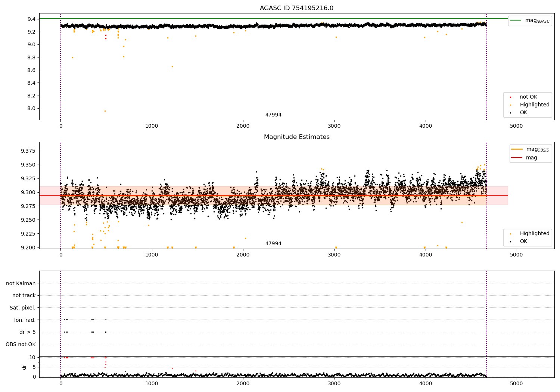Click the '9.4' y-tick in top plot

tap(32, 19)
